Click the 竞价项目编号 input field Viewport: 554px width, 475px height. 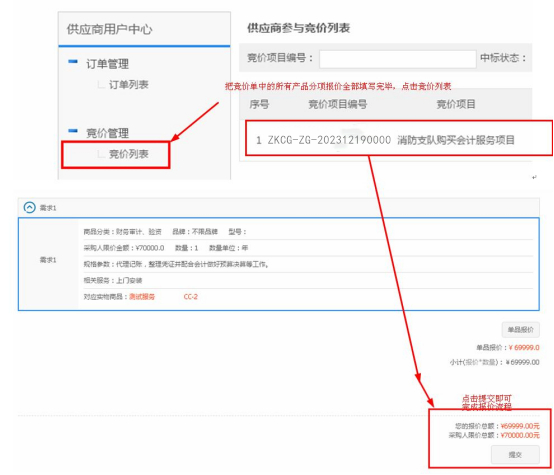click(x=397, y=59)
